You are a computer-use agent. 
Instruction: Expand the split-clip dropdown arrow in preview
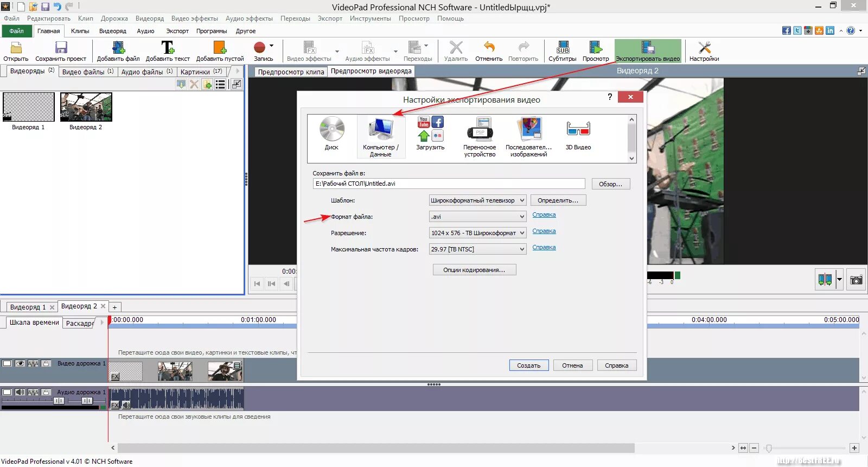[x=839, y=280]
